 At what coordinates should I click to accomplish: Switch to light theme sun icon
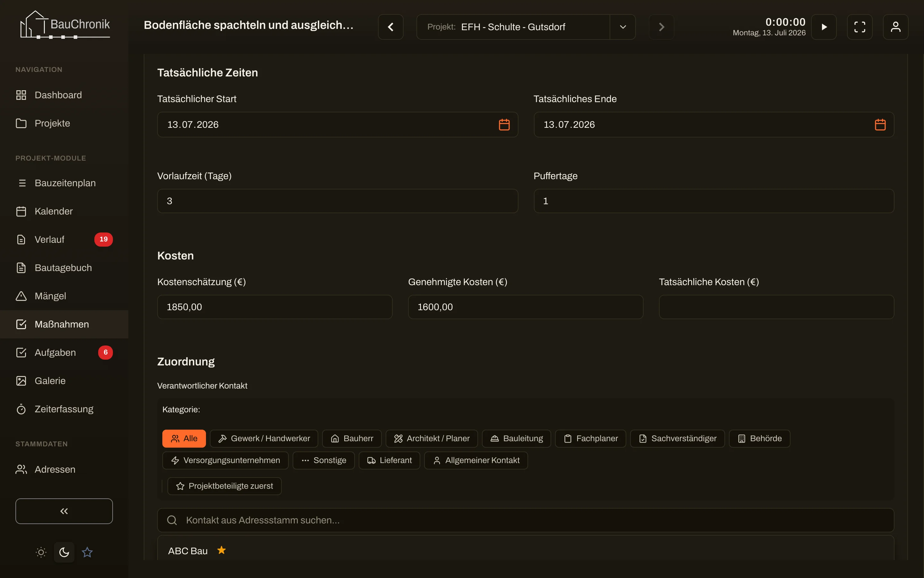41,552
